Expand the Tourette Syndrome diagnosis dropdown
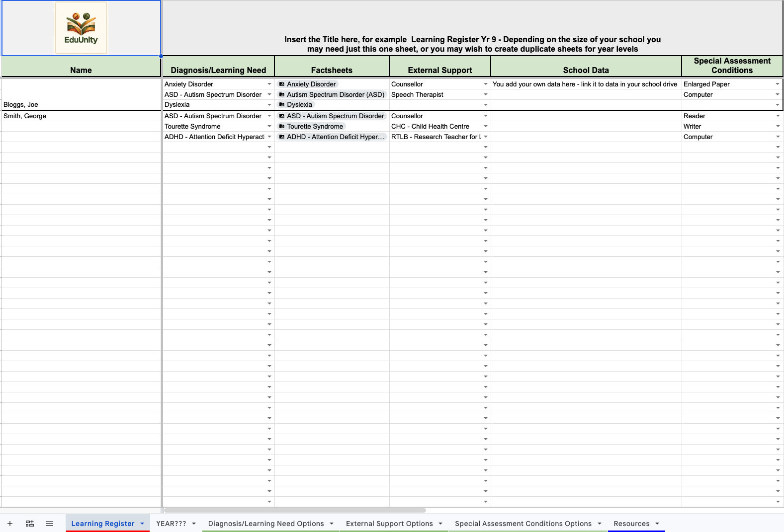 (269, 127)
